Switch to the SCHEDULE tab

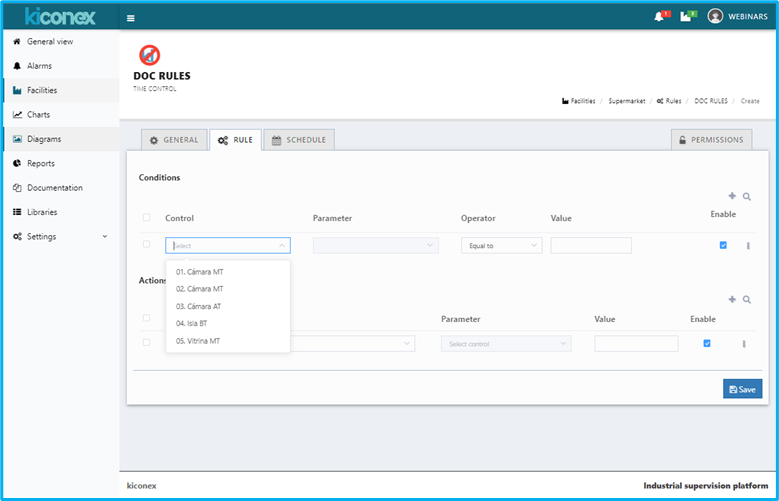(x=299, y=140)
